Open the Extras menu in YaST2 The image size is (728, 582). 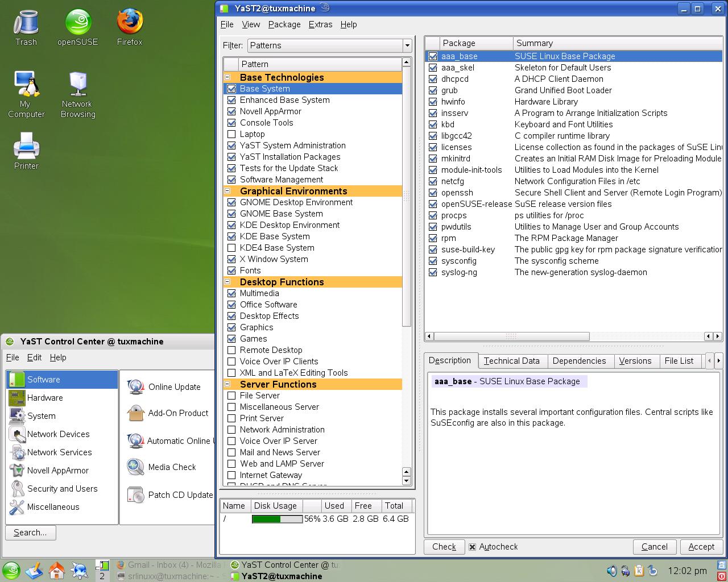point(320,24)
